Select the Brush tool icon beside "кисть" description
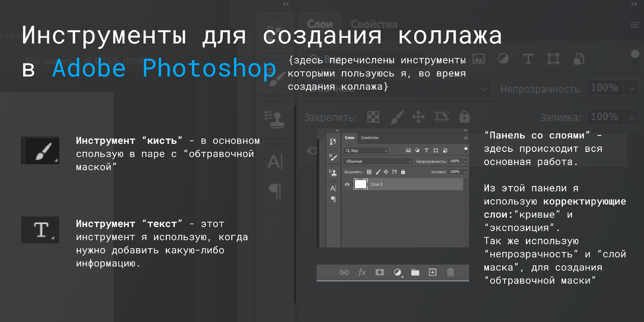The height and width of the screenshot is (322, 644). tap(40, 150)
